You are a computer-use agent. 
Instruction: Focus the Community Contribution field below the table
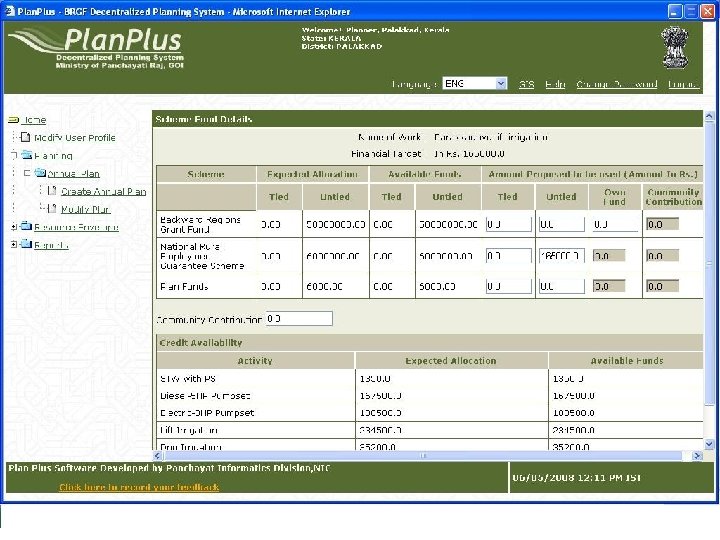tap(299, 318)
